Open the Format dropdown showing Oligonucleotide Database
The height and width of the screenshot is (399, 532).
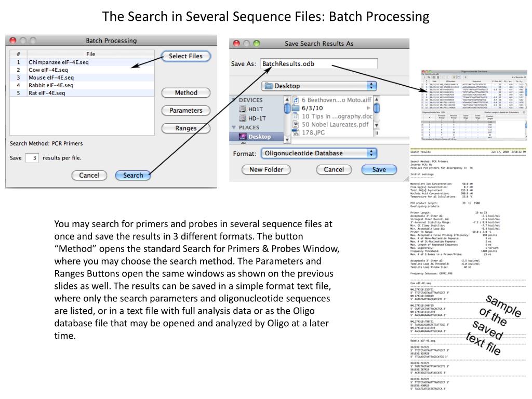(x=318, y=153)
